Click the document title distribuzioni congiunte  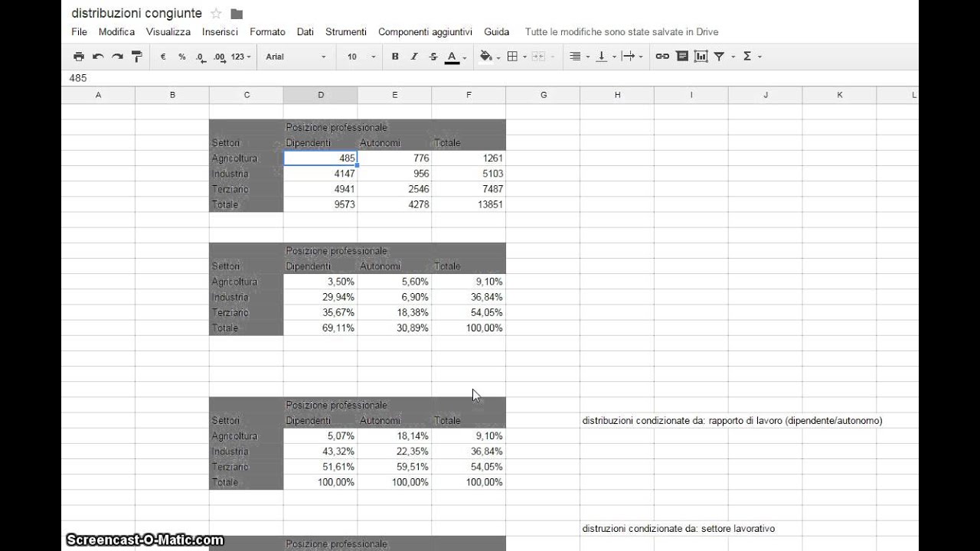point(137,14)
